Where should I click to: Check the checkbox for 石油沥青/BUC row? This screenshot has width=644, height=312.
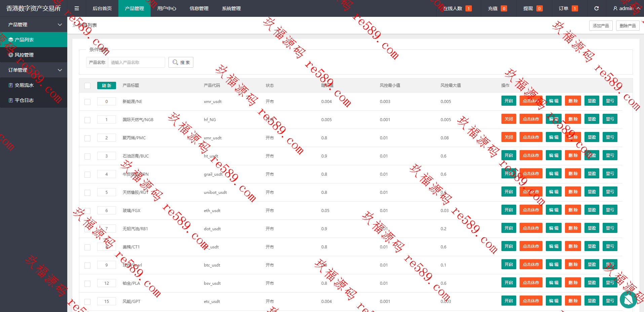87,156
